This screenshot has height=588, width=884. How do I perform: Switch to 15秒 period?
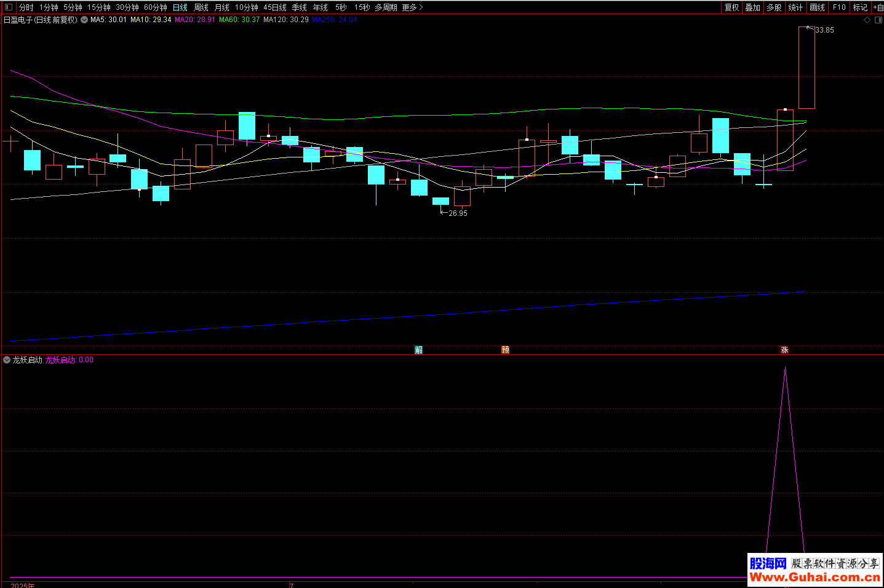(362, 7)
